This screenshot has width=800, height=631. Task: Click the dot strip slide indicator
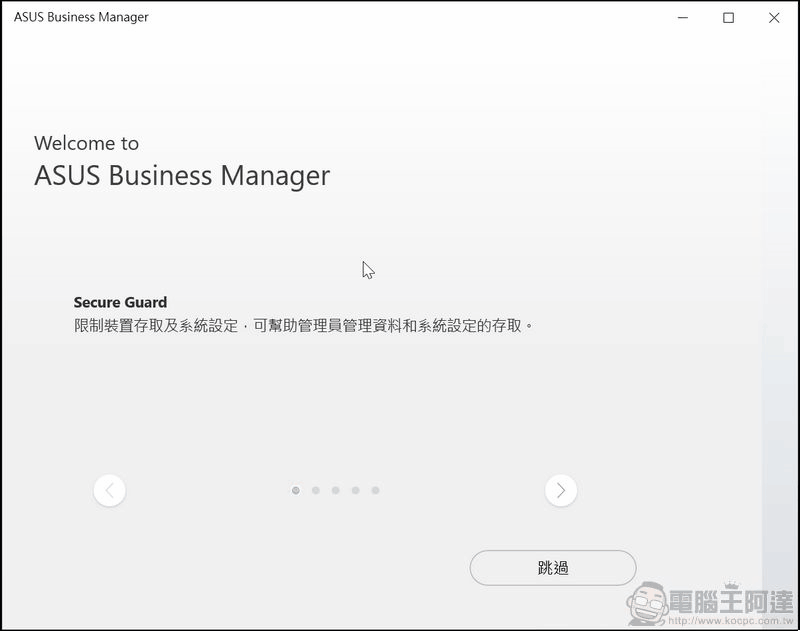tap(335, 490)
